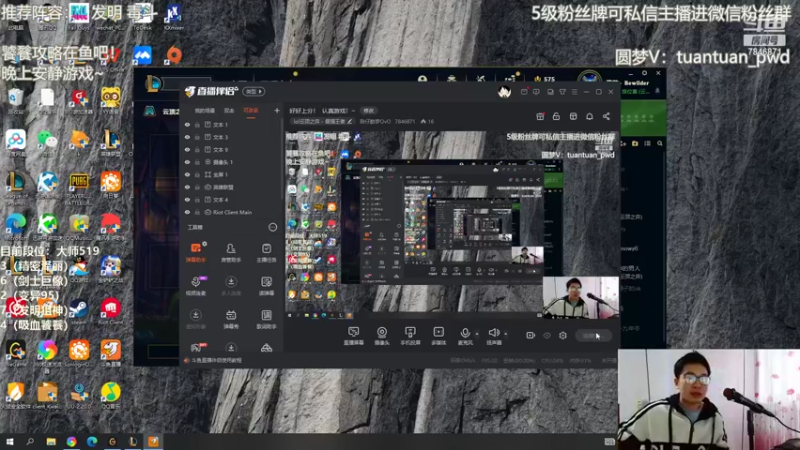Open the 歌词助手 tool
Image resolution: width=800 pixels, height=450 pixels.
point(266,319)
